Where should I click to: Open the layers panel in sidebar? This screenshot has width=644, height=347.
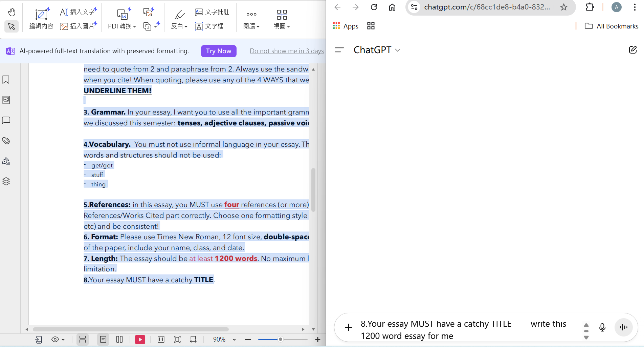pos(6,181)
